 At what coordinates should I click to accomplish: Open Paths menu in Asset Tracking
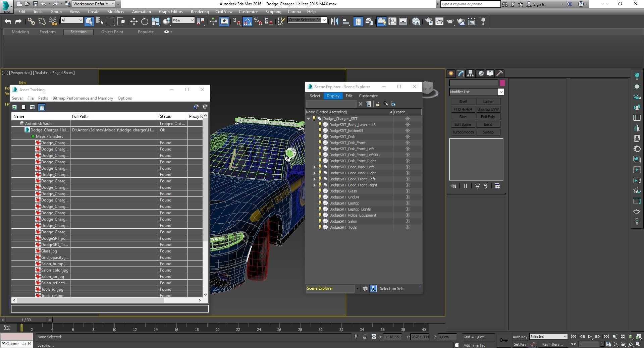[43, 98]
